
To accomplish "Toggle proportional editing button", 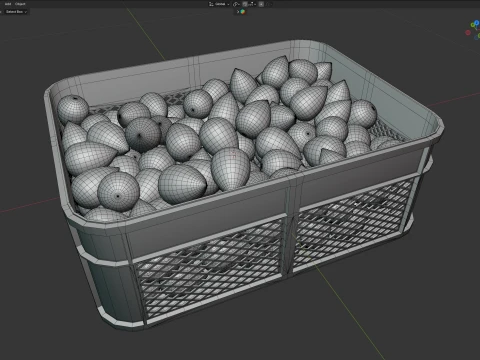I will point(261,4).
